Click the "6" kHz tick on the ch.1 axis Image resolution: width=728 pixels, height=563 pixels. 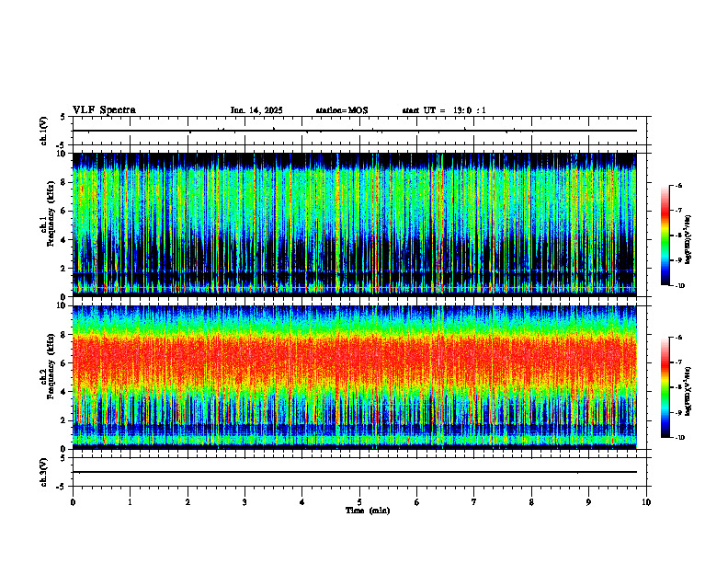(64, 211)
